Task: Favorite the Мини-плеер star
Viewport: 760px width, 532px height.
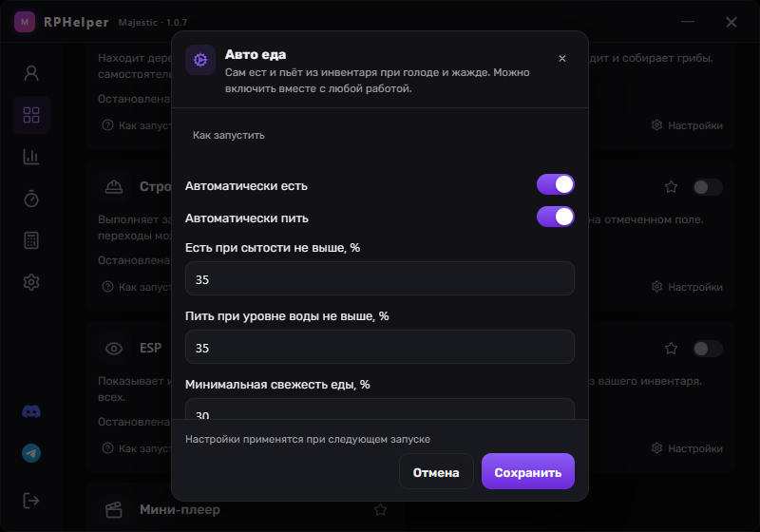Action: coord(381,509)
